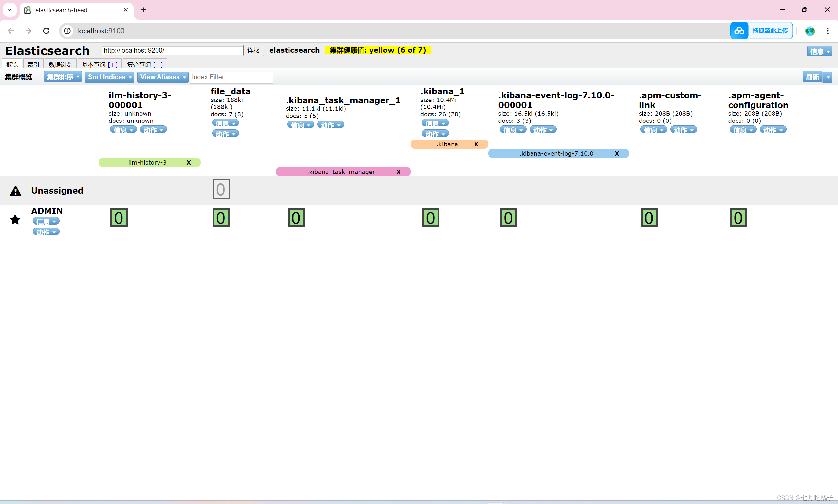Open 信息 dropdown for .kibana-event-log-7.10.0-000001
This screenshot has height=504, width=838.
(513, 130)
